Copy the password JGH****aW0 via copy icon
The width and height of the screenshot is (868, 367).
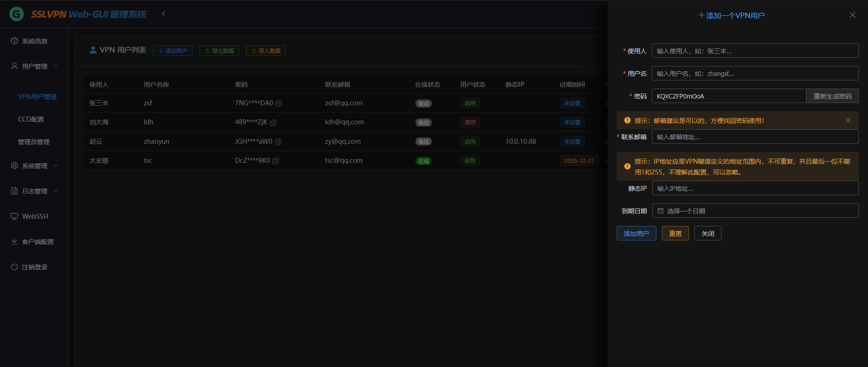pos(278,142)
